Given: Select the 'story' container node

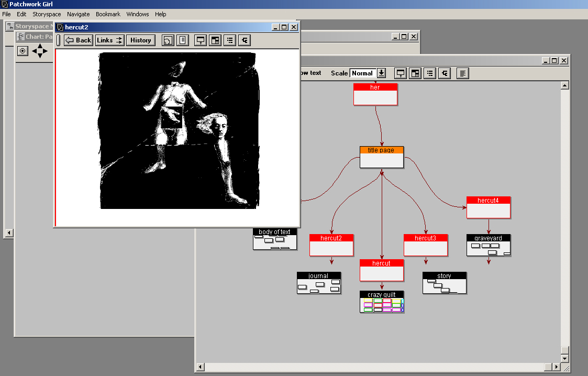Looking at the screenshot, I should click(x=445, y=283).
